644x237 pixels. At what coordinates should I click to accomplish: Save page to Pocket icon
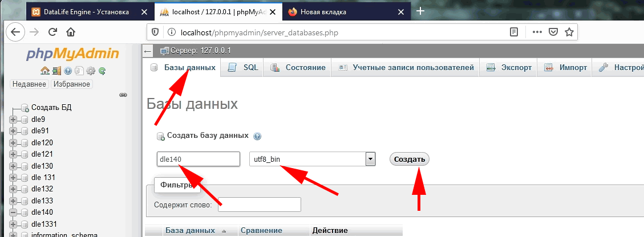tap(553, 32)
